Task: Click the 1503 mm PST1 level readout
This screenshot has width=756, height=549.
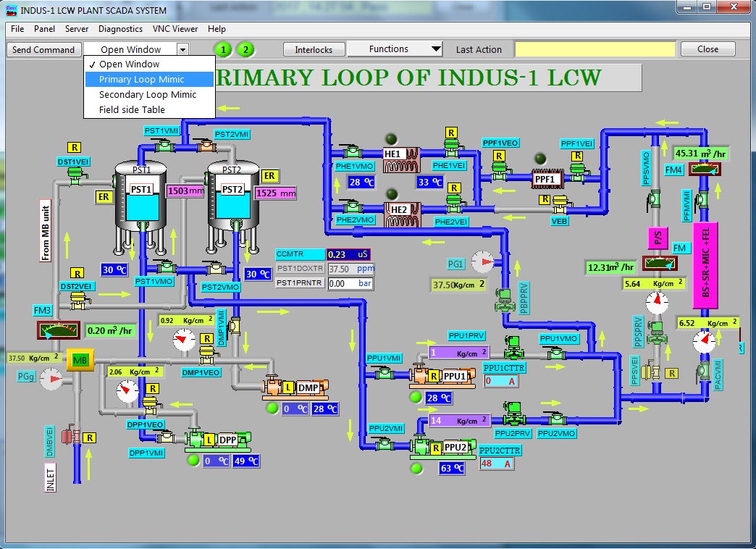Action: [x=185, y=191]
